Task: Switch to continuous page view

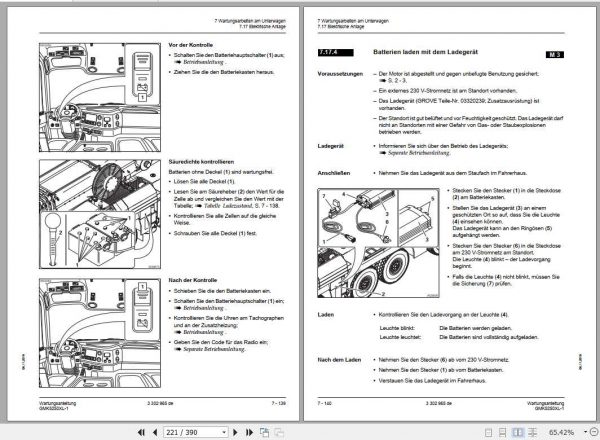Action: pos(502,433)
